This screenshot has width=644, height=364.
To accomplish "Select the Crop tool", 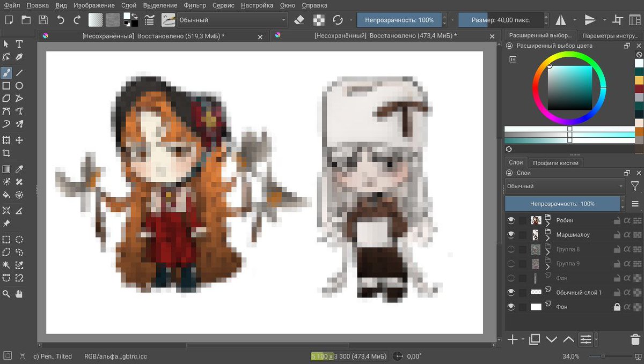I will [x=6, y=153].
